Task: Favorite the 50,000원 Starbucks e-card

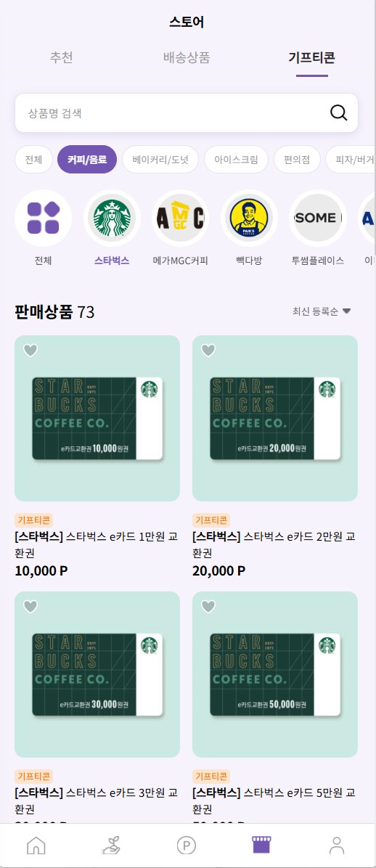Action: (x=208, y=607)
